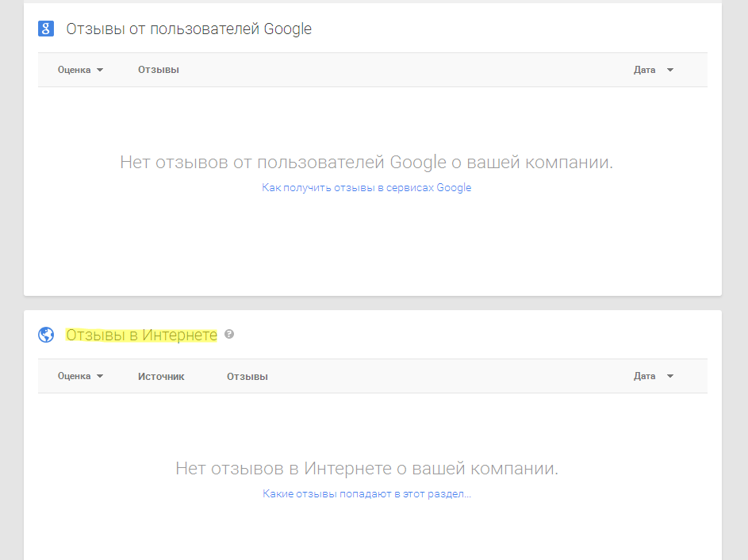Click the Дата label in Google reviews header

coord(644,70)
